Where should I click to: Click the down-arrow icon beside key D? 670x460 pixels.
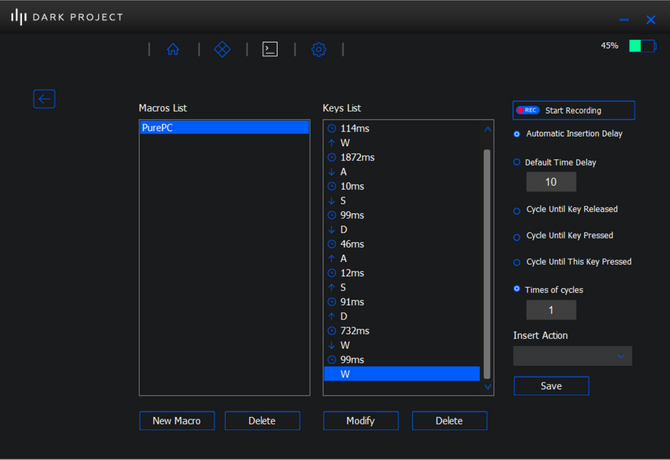click(x=332, y=230)
